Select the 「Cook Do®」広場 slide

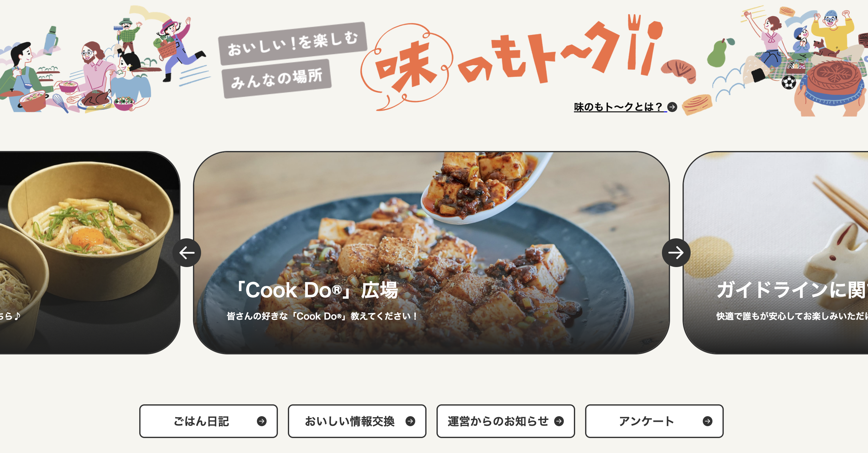click(431, 253)
